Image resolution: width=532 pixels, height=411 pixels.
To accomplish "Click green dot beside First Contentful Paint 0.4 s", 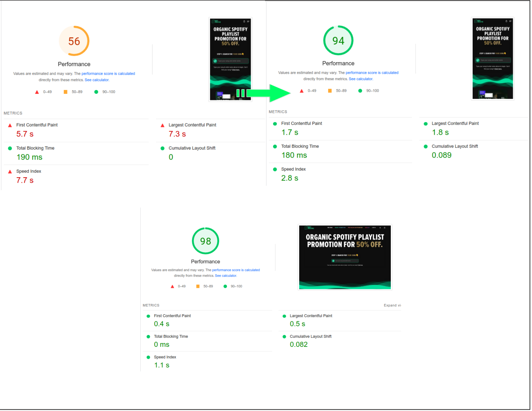I will click(148, 316).
